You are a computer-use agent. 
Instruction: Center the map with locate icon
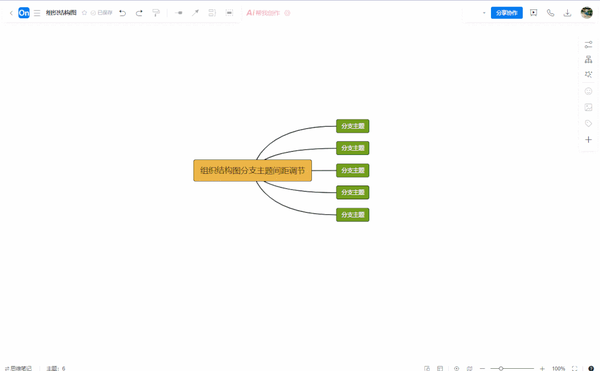pos(457,368)
